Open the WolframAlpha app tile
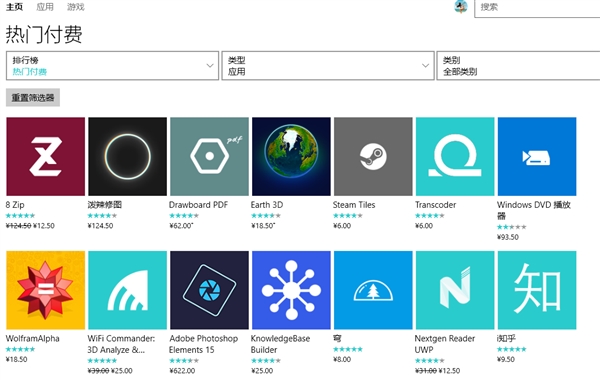Image resolution: width=600 pixels, height=381 pixels. (46, 290)
